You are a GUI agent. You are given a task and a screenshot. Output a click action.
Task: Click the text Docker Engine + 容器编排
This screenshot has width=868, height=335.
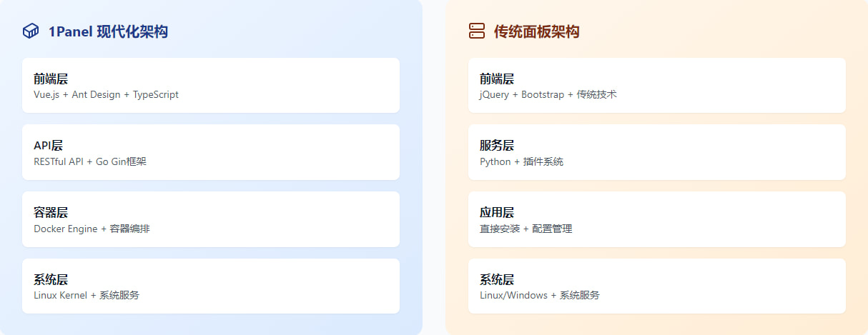92,229
